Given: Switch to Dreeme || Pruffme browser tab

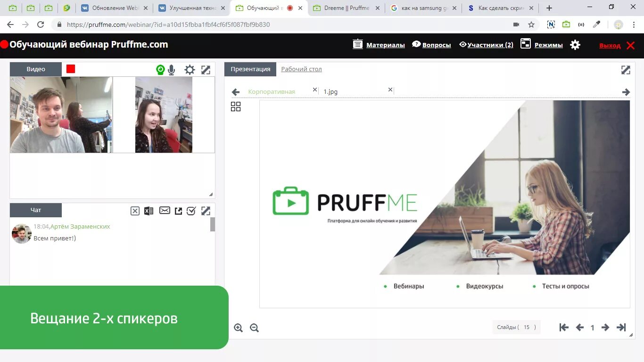Looking at the screenshot, I should tap(347, 8).
